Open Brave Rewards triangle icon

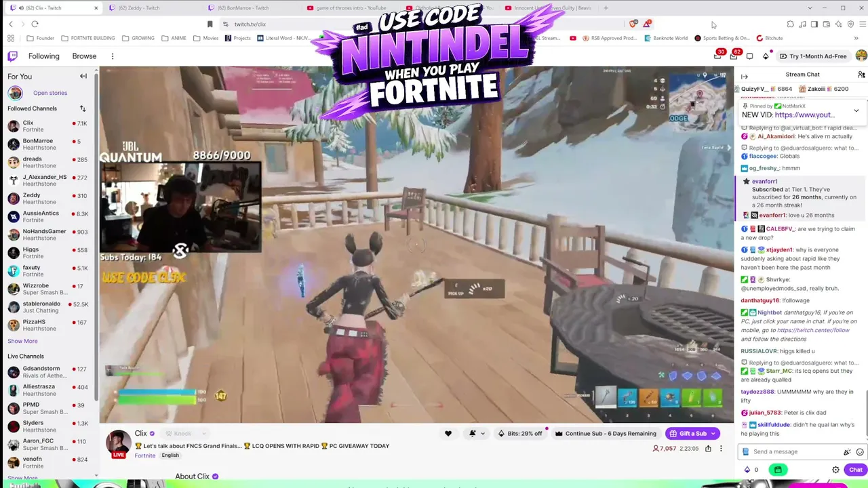648,24
